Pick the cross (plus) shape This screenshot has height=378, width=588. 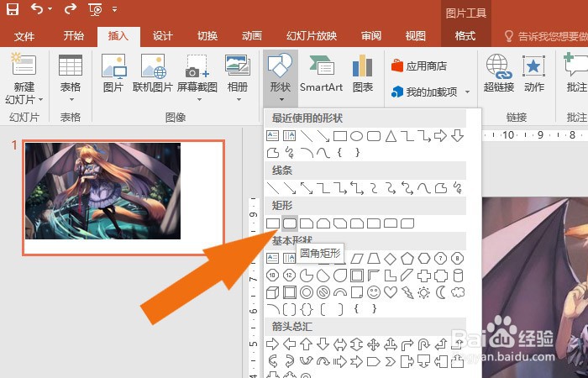point(423,276)
